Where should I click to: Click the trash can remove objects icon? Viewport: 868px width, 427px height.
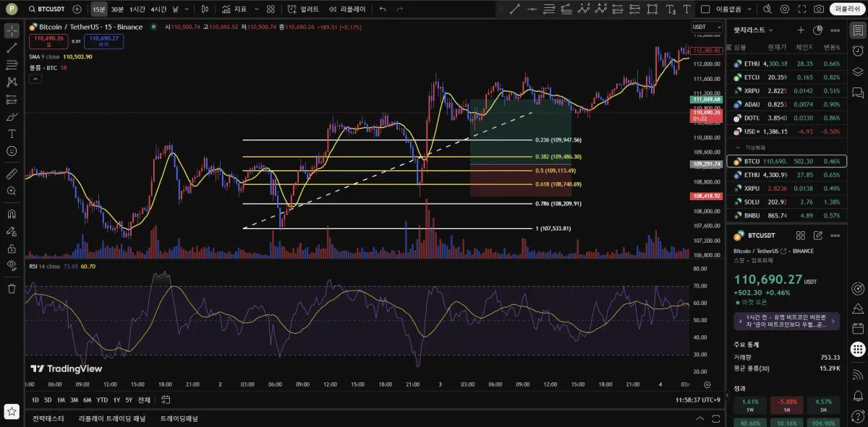(12, 288)
